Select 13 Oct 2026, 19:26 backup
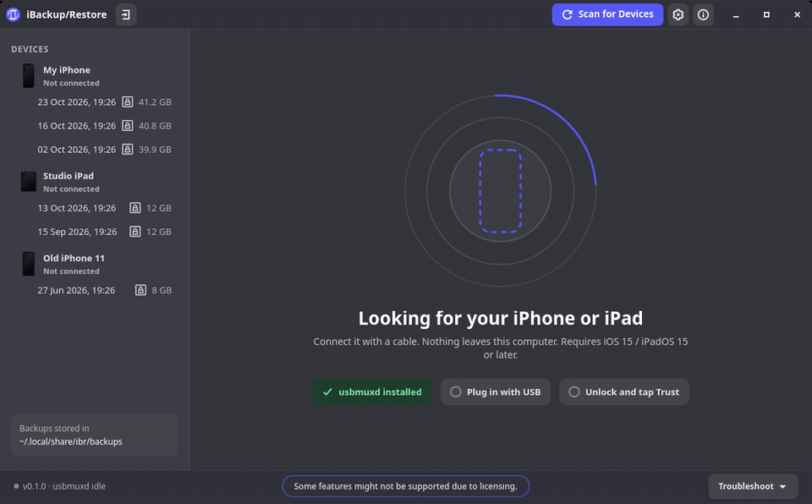 point(96,208)
